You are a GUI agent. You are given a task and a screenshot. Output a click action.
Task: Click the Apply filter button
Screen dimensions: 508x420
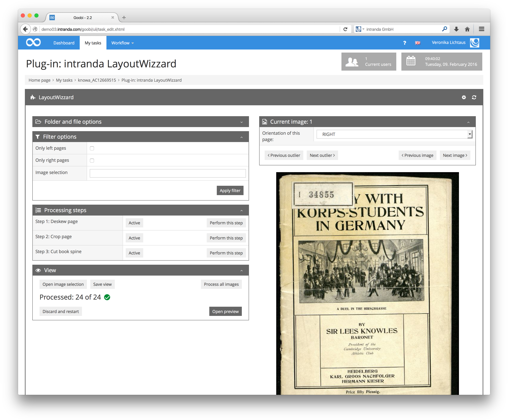point(230,190)
